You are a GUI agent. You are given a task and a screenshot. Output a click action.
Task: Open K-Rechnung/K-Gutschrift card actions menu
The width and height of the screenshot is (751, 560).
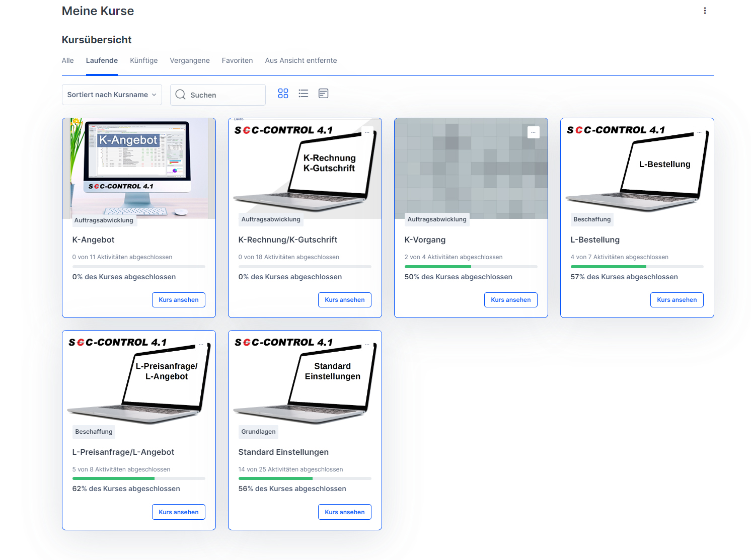click(367, 132)
